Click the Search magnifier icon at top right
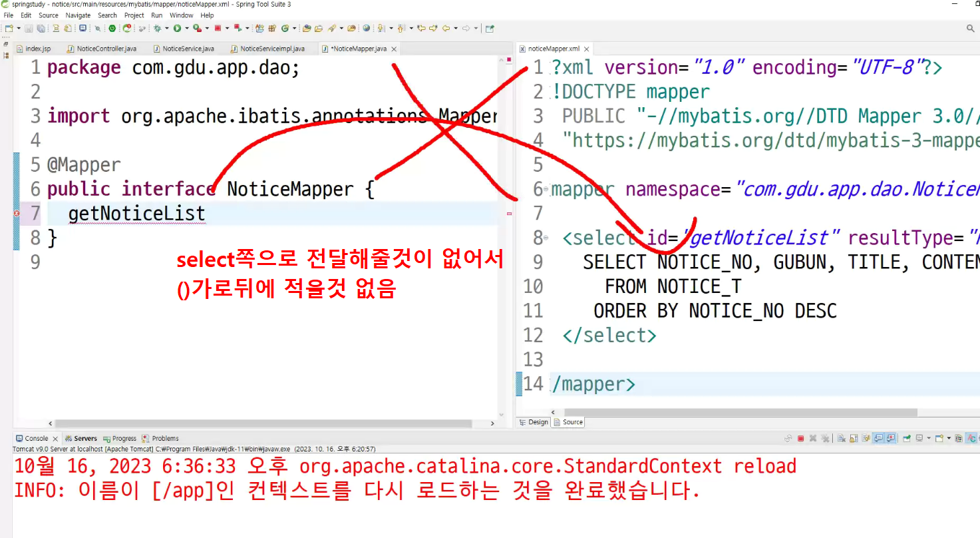The image size is (980, 538). [971, 29]
